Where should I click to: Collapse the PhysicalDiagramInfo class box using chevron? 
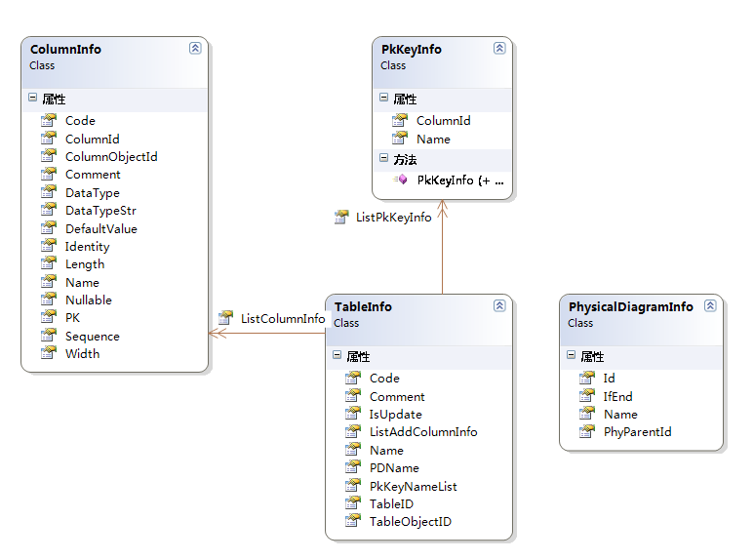710,305
